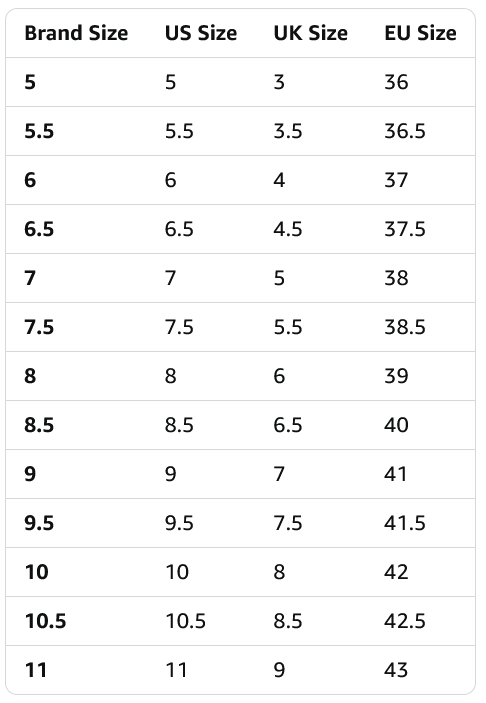Click EU size 39 cell
The image size is (486, 703).
click(x=396, y=376)
